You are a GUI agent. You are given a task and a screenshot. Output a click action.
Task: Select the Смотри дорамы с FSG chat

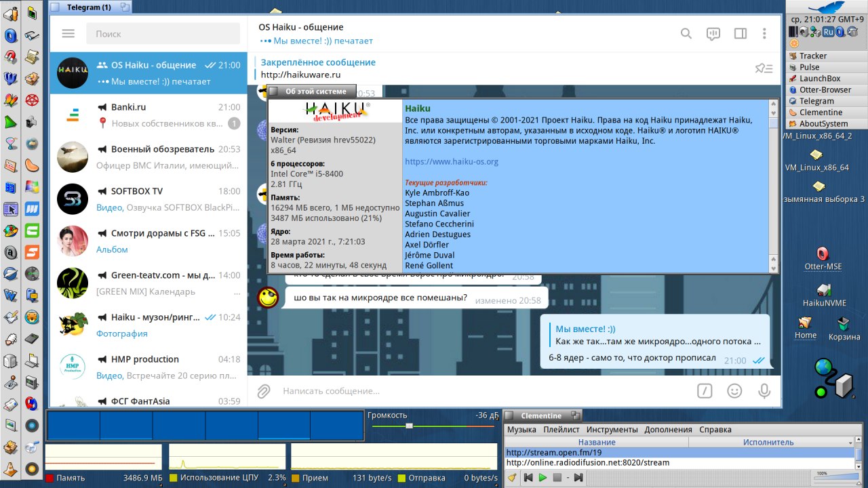coord(149,241)
